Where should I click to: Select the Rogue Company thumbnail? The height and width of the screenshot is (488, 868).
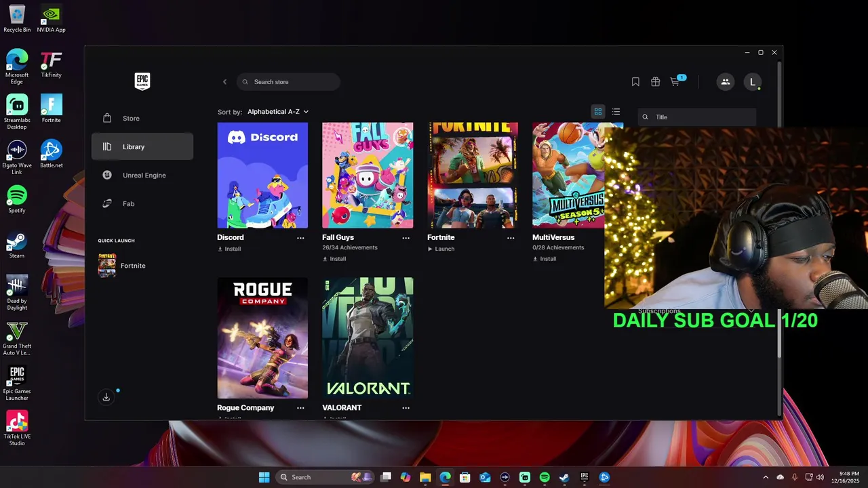point(262,338)
